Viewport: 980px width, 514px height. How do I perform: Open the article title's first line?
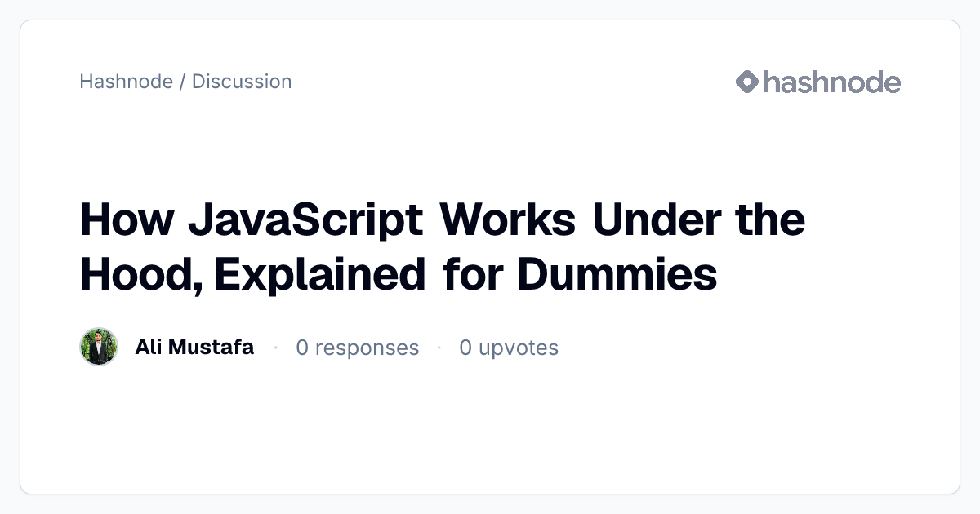tap(443, 222)
